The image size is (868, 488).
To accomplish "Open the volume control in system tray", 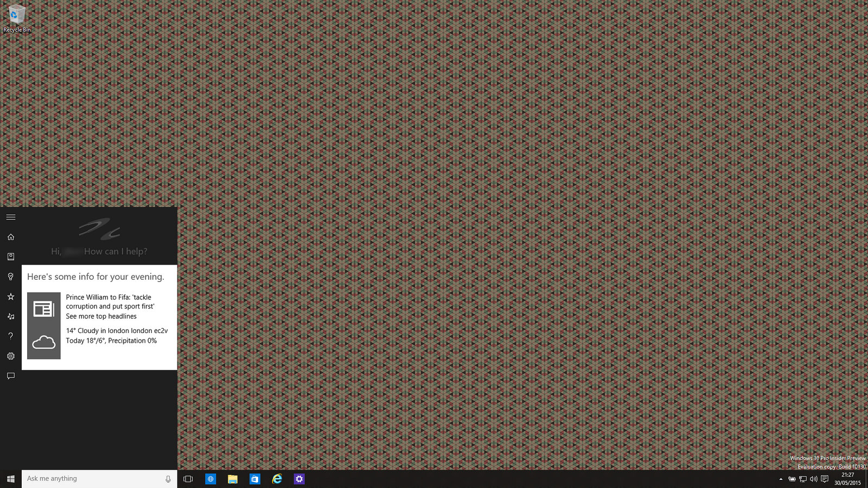I will (x=813, y=479).
